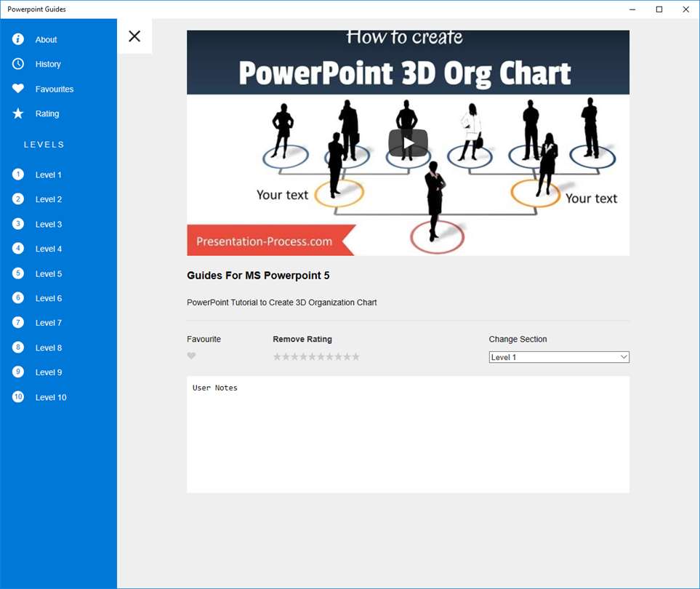Viewport: 700px width, 589px height.
Task: Click the text PowerPoint Tutorial to Create 3D Organization Chart
Action: pyautogui.click(x=282, y=302)
